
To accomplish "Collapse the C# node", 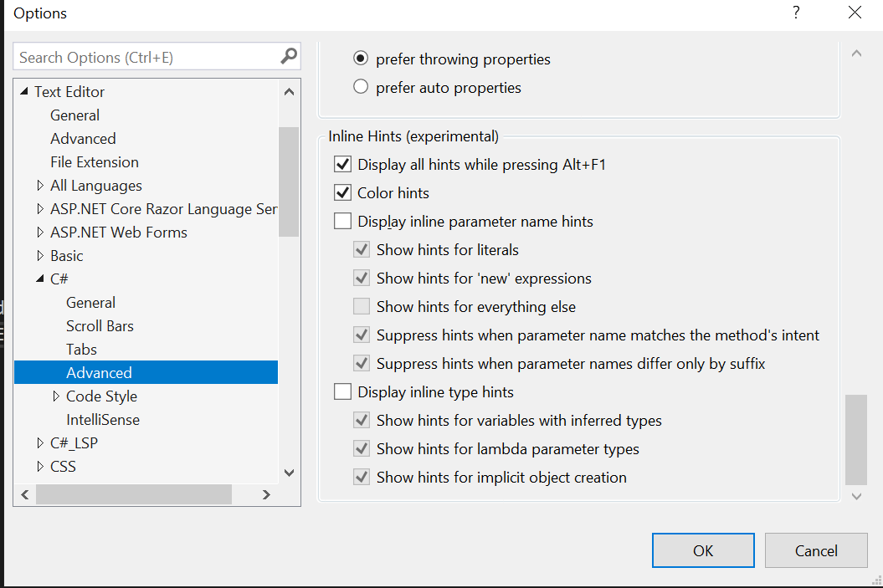I will [x=40, y=279].
